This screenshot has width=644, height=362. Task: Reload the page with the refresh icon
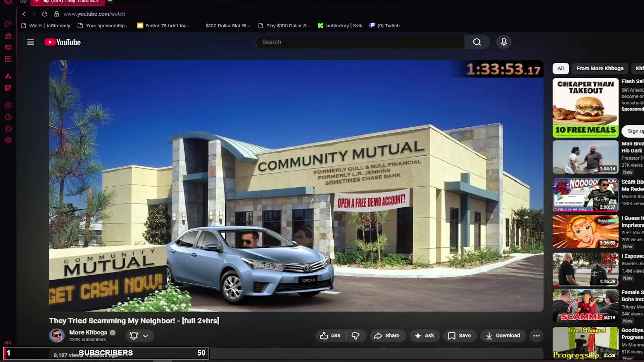pos(45,14)
